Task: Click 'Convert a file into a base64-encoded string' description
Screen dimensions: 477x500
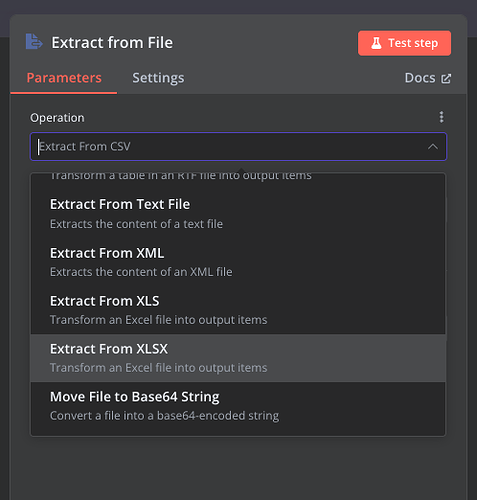Action: point(164,416)
